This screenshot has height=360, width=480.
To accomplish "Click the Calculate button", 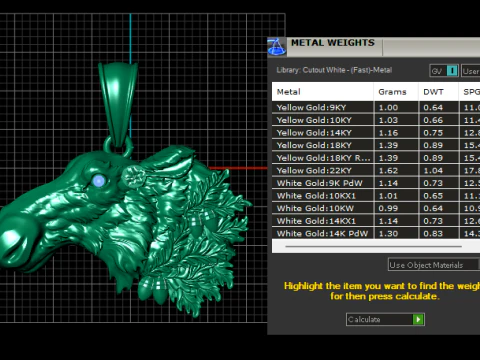I will tap(385, 319).
